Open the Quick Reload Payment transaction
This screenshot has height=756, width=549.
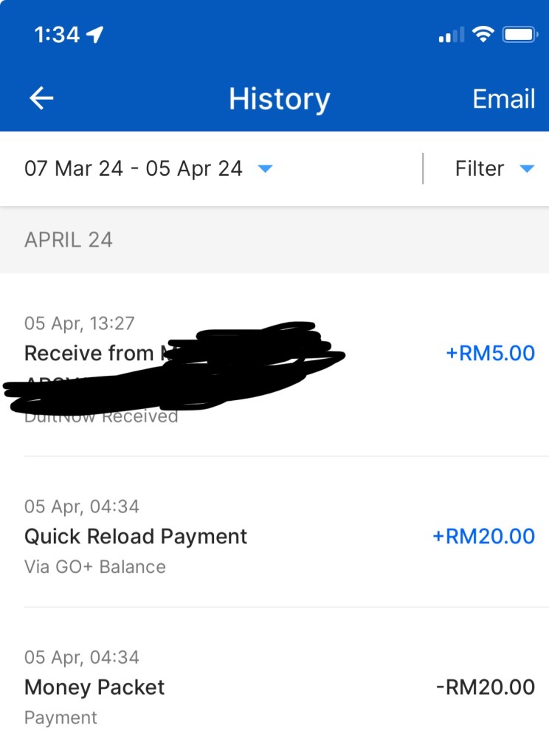136,536
